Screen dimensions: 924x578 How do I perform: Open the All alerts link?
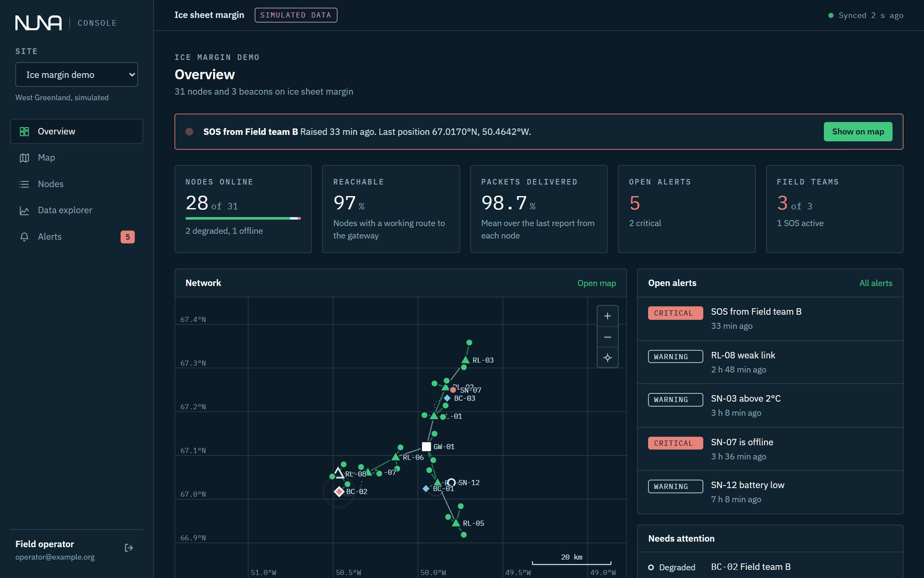876,283
